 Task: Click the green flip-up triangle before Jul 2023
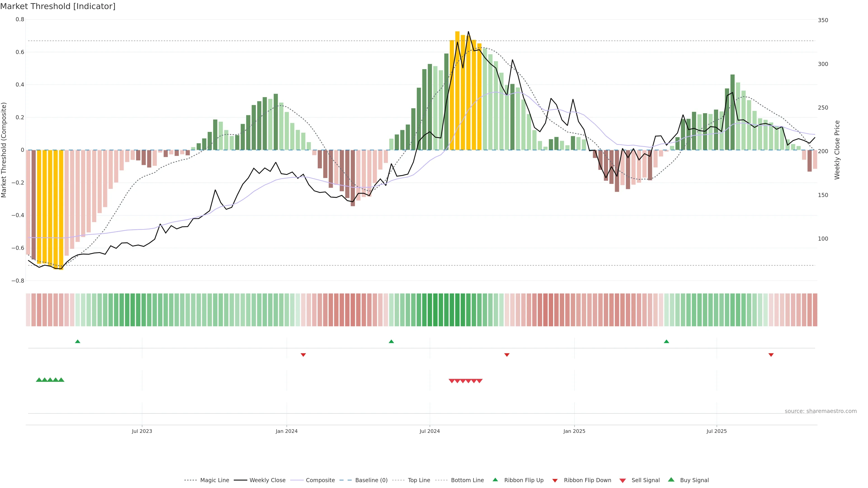(x=78, y=342)
